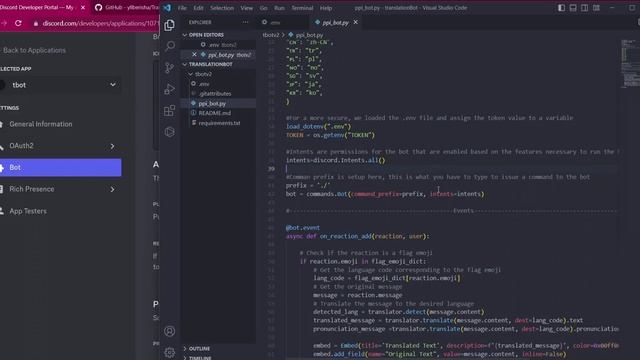Open the hexagon extension icon below Extensions

pyautogui.click(x=169, y=132)
